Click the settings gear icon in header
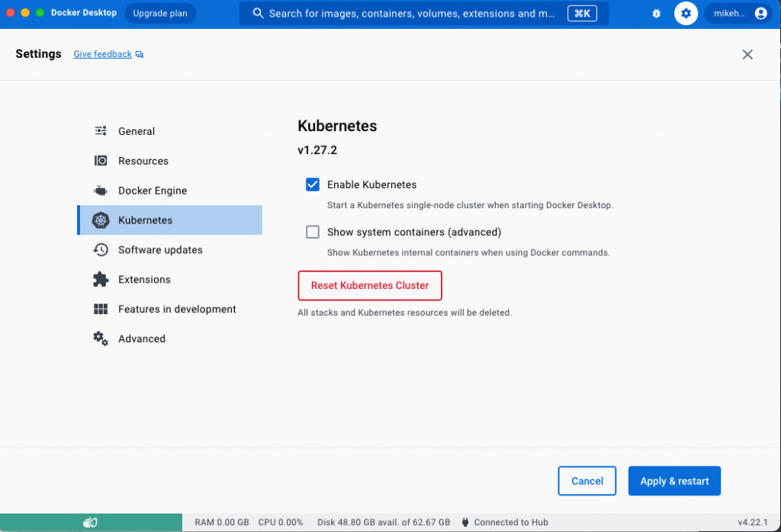Screen dimensions: 781x532 click(x=686, y=14)
